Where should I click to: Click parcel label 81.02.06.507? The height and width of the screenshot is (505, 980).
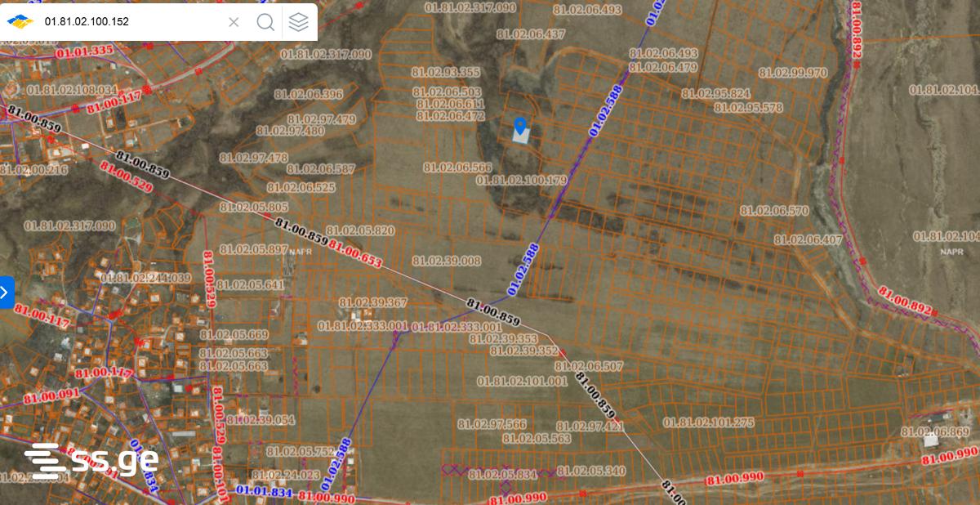tap(589, 367)
